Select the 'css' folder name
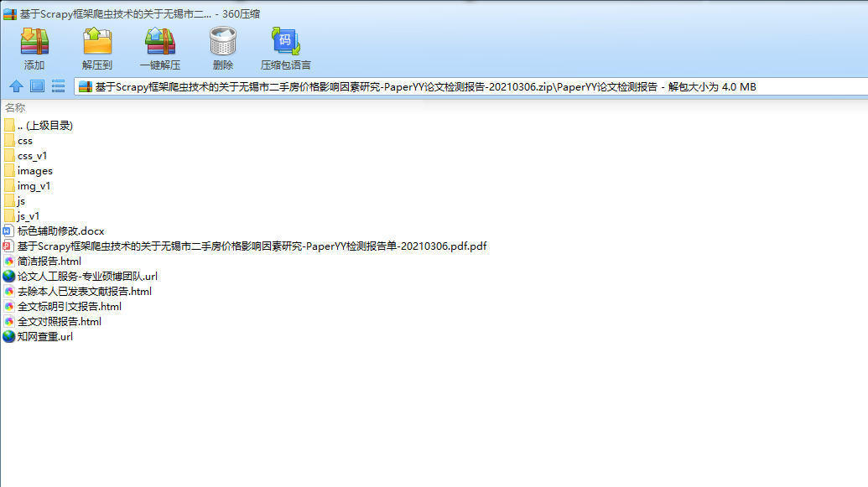868x487 pixels. click(25, 141)
